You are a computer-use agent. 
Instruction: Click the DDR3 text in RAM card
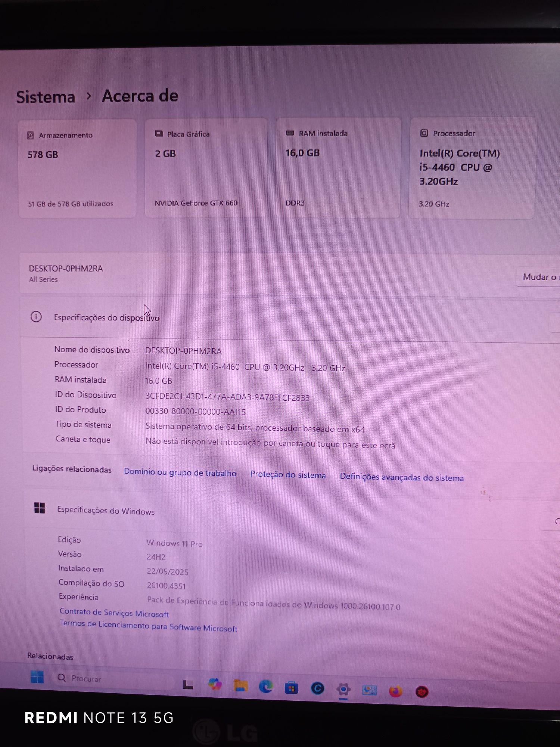tap(295, 203)
